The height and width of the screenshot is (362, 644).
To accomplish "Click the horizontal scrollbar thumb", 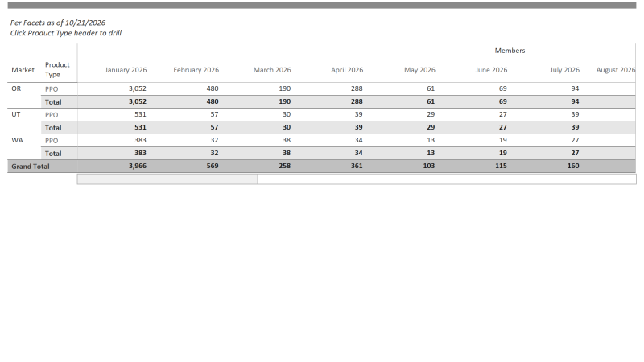I will click(x=167, y=179).
